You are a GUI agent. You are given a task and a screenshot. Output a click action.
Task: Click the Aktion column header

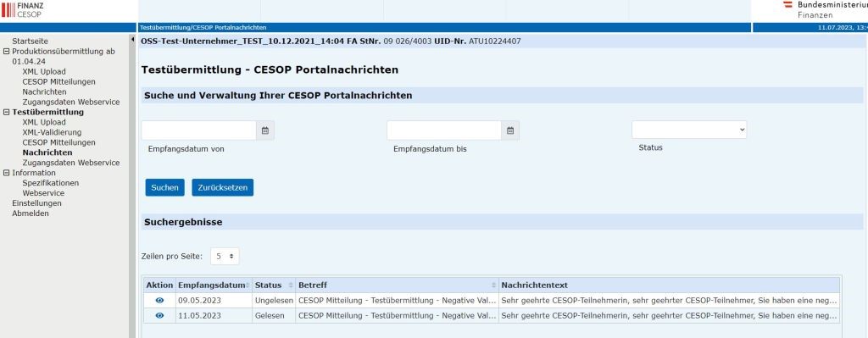coord(159,285)
